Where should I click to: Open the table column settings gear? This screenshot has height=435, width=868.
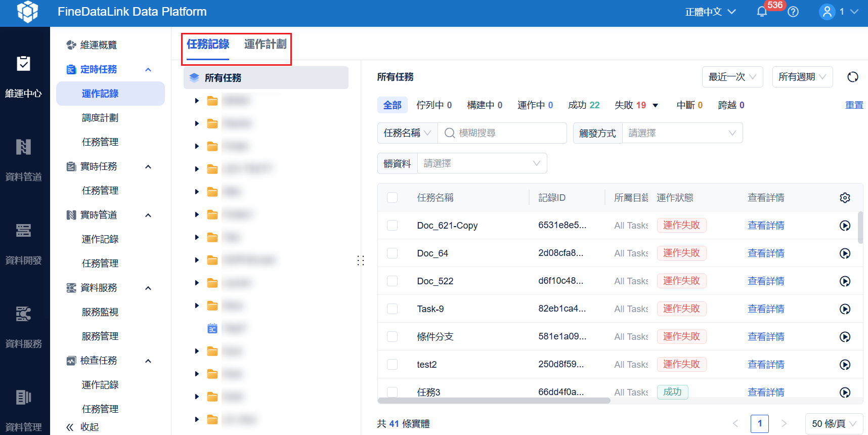pyautogui.click(x=845, y=198)
